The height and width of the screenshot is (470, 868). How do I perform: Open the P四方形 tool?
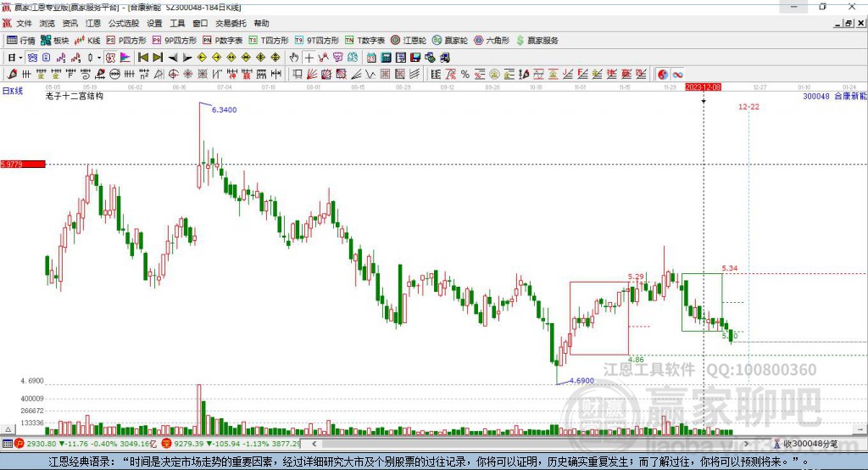(x=126, y=41)
